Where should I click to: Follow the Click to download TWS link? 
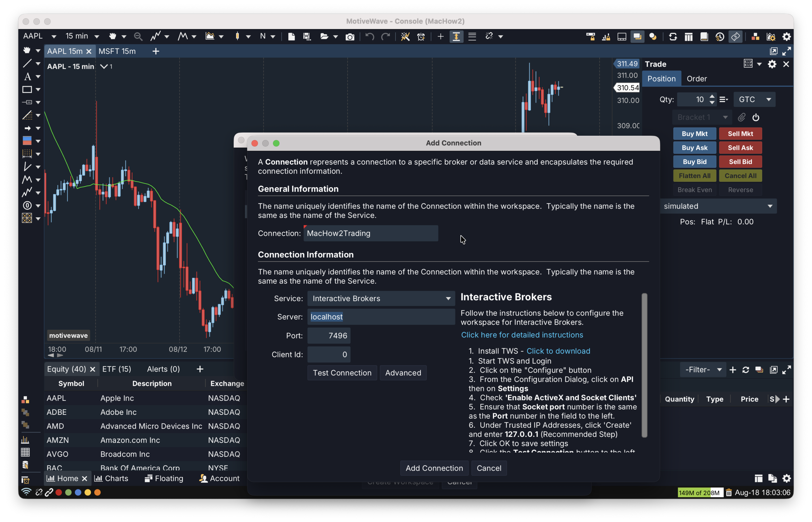(558, 351)
